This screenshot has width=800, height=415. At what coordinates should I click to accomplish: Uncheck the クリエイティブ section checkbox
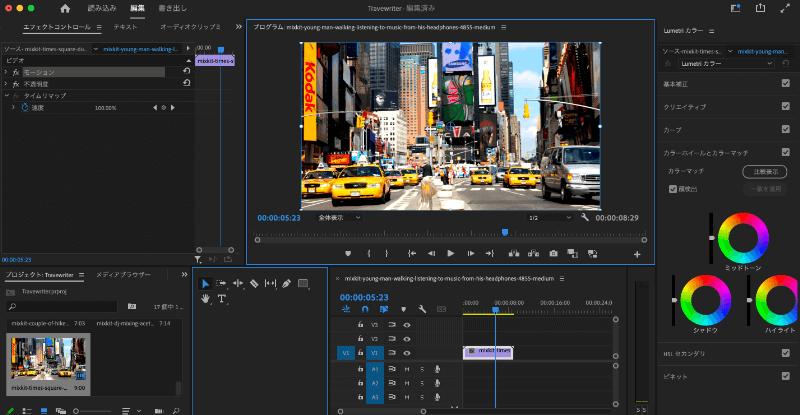click(785, 106)
